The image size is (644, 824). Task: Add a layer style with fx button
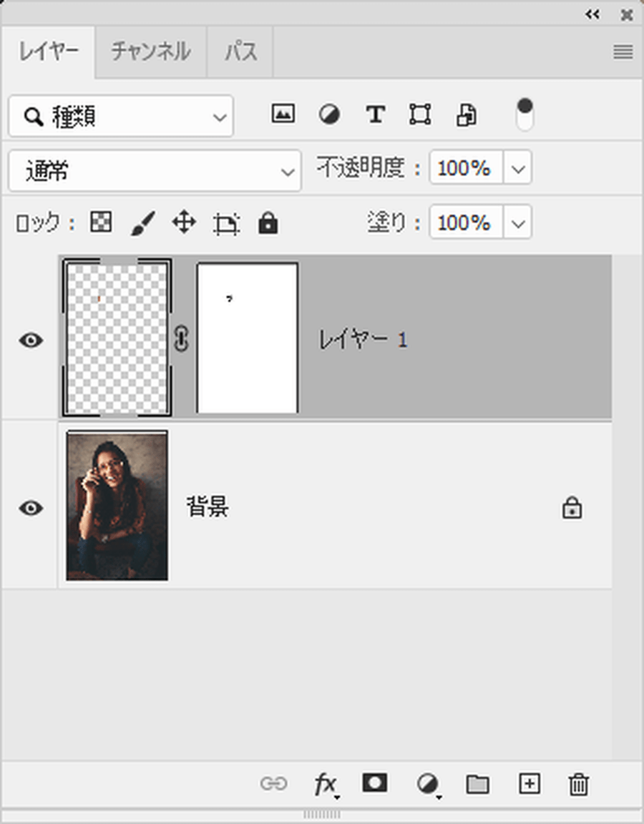pyautogui.click(x=326, y=785)
